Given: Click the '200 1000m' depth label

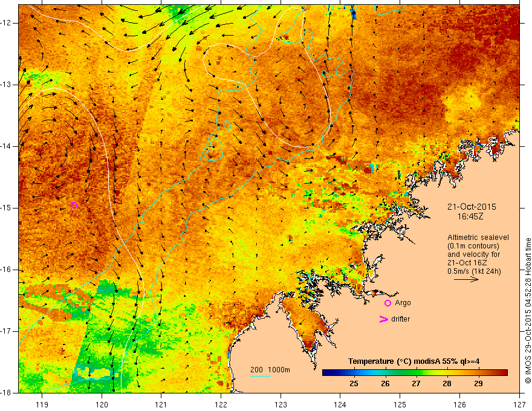Looking at the screenshot, I should (x=270, y=370).
